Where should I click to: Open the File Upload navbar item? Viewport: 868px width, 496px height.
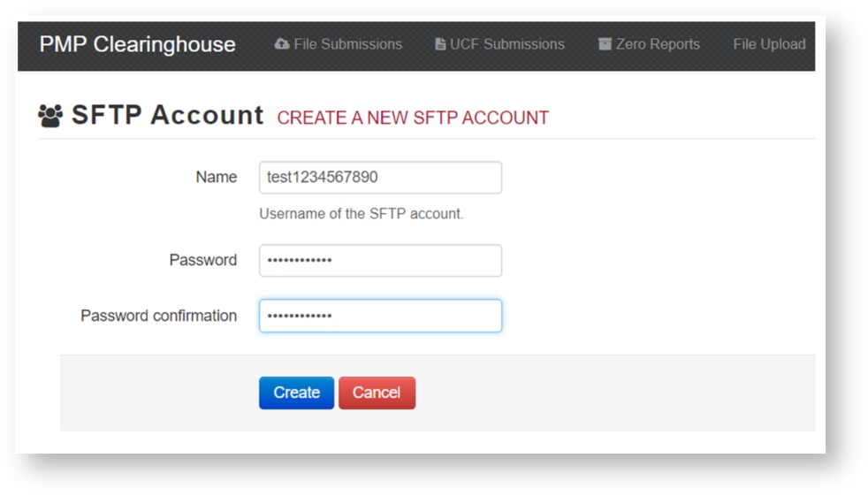(x=769, y=43)
